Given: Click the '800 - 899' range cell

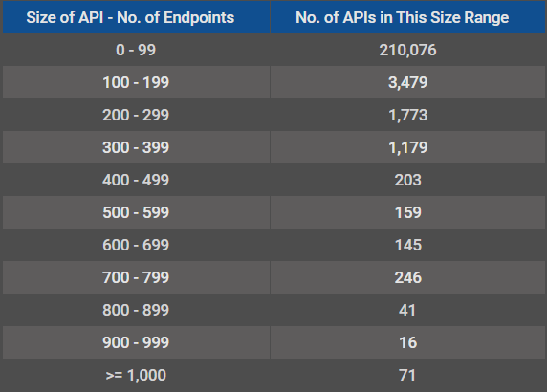Looking at the screenshot, I should point(136,310).
